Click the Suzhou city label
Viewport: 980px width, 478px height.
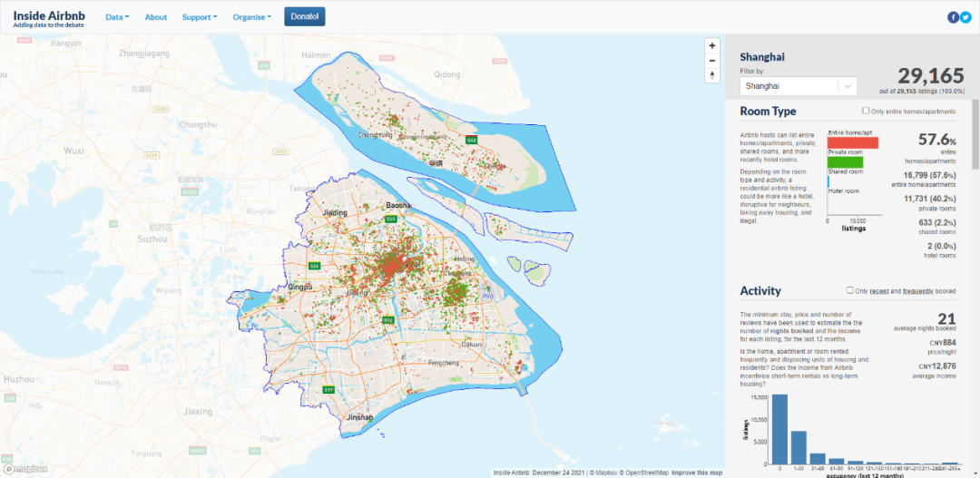point(153,239)
